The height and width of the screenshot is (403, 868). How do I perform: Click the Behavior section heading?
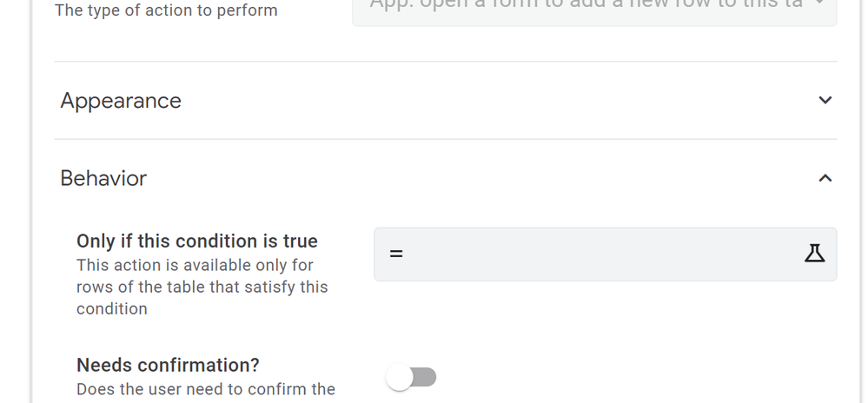[x=103, y=178]
